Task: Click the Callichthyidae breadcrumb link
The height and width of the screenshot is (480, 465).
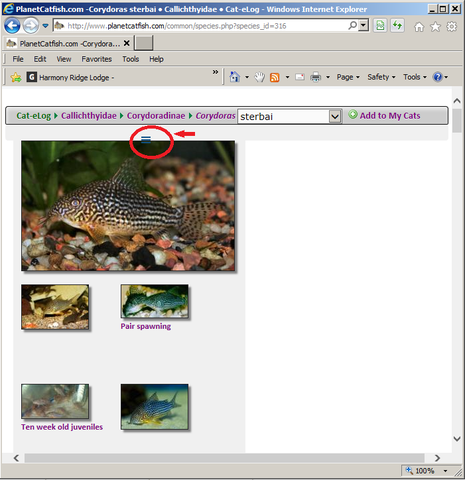Action: [x=89, y=116]
